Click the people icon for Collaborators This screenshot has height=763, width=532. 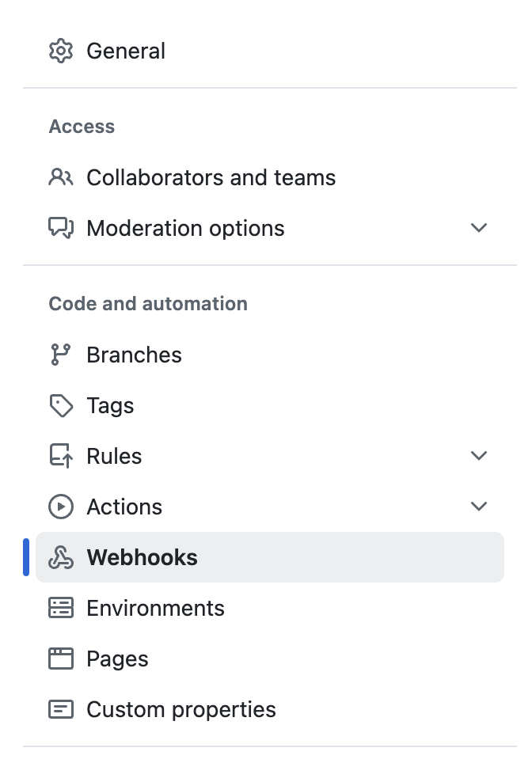tap(61, 177)
